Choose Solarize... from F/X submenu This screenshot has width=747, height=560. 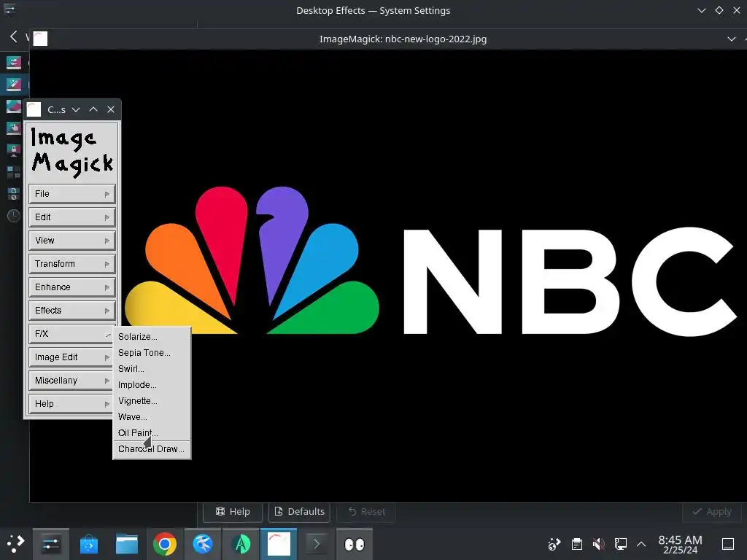pyautogui.click(x=152, y=337)
